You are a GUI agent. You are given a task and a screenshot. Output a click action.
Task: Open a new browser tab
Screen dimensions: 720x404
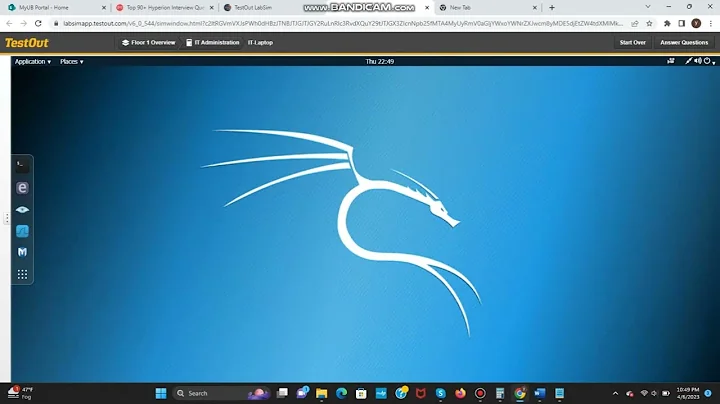[x=552, y=8]
